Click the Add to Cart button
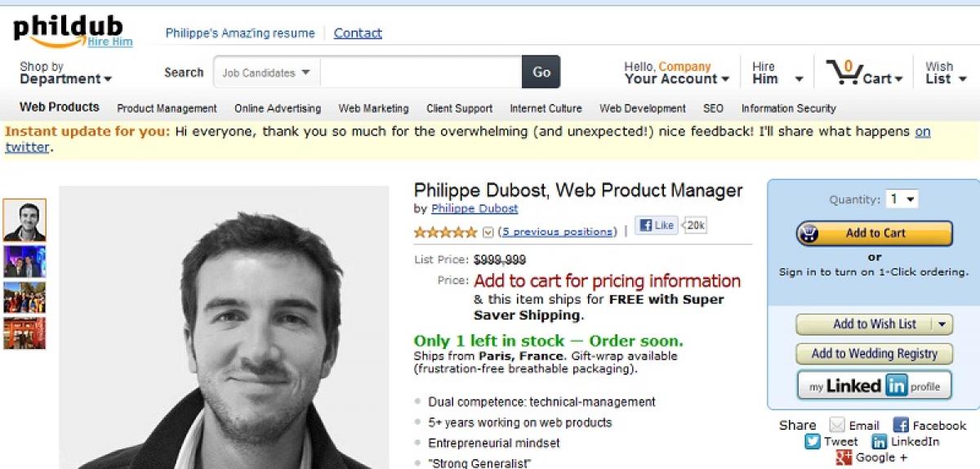 click(875, 233)
